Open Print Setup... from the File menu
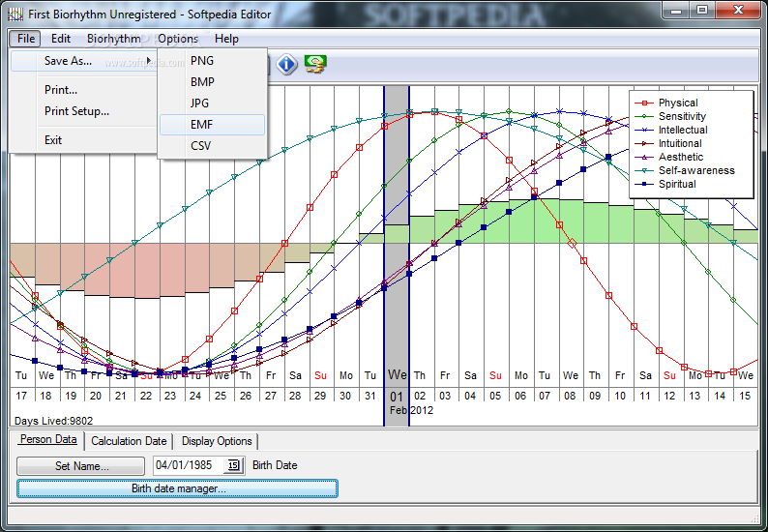The width and height of the screenshot is (768, 532). click(76, 111)
